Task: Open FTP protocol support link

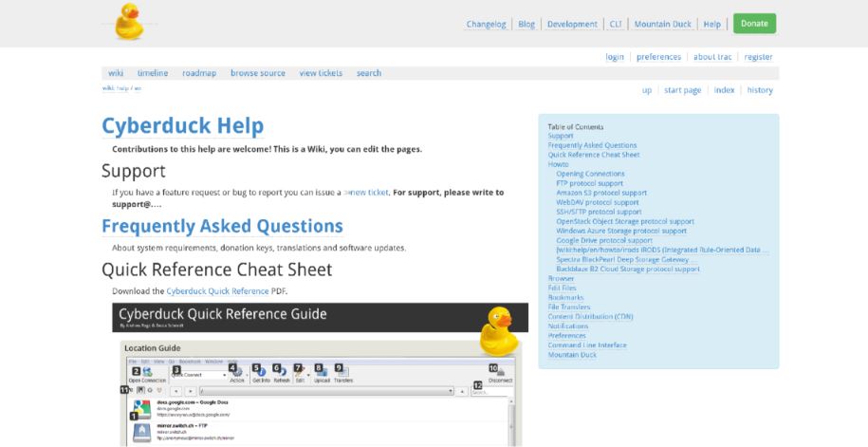Action: (x=589, y=183)
